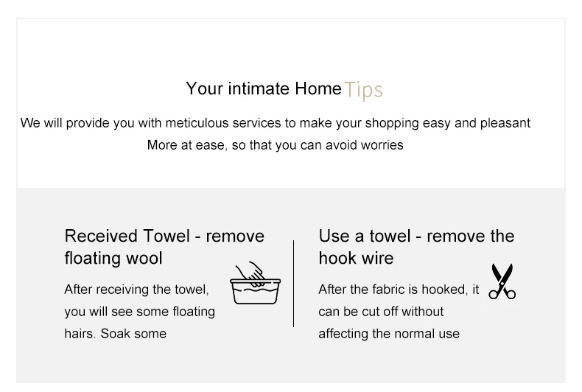Click the word "meticulous" in the intro
Image resolution: width=582 pixels, height=392 pixels.
195,123
